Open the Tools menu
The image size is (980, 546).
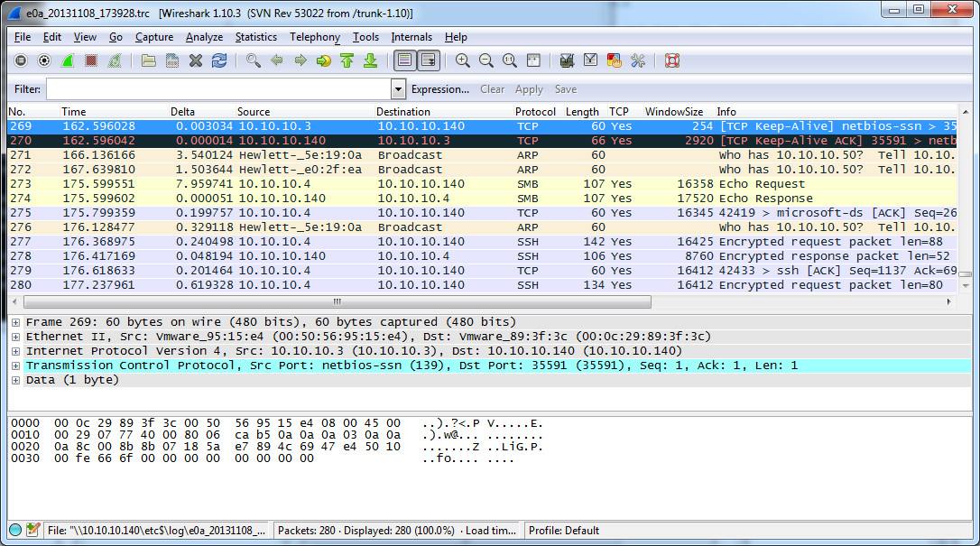(x=365, y=37)
